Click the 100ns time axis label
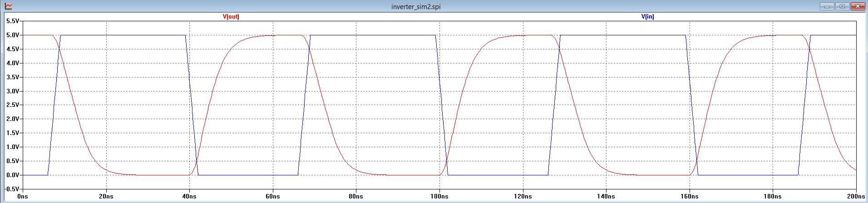This screenshot has width=868, height=203. click(439, 197)
